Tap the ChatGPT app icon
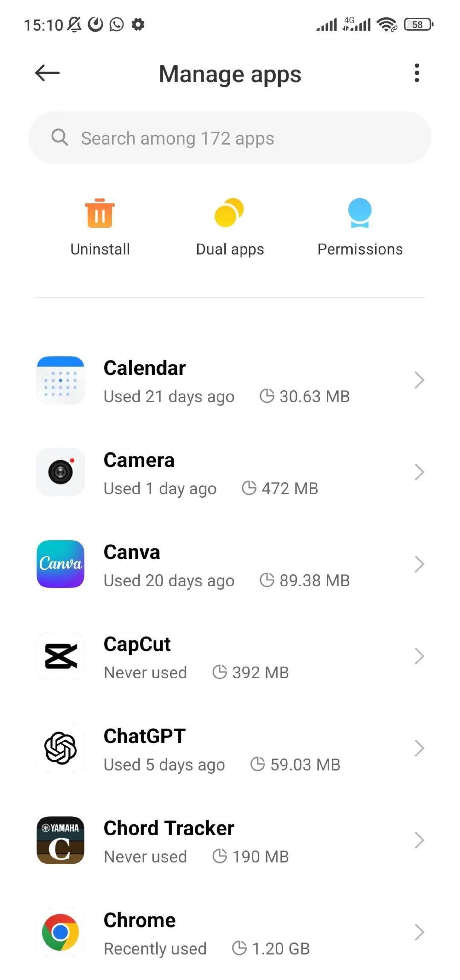 60,748
